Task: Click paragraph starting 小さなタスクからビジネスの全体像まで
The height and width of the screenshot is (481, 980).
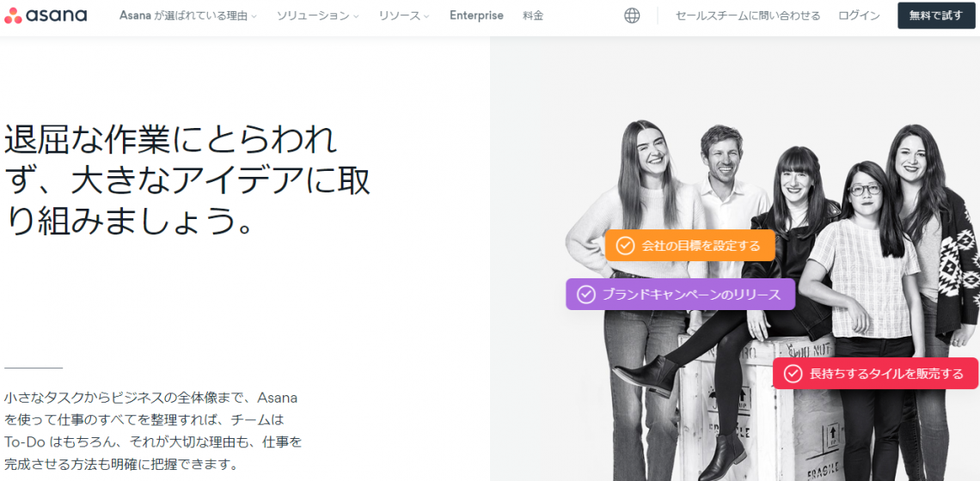Action: click(x=153, y=431)
